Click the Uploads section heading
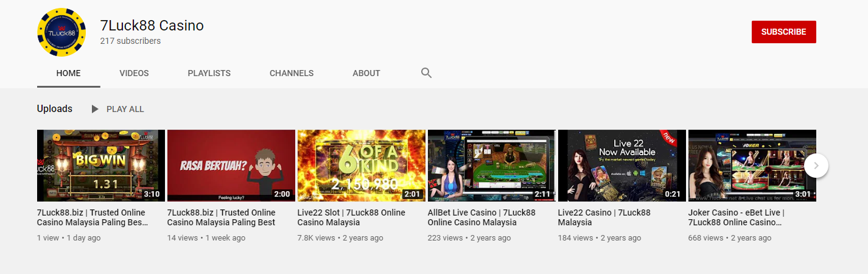The width and height of the screenshot is (868, 274). pos(55,109)
